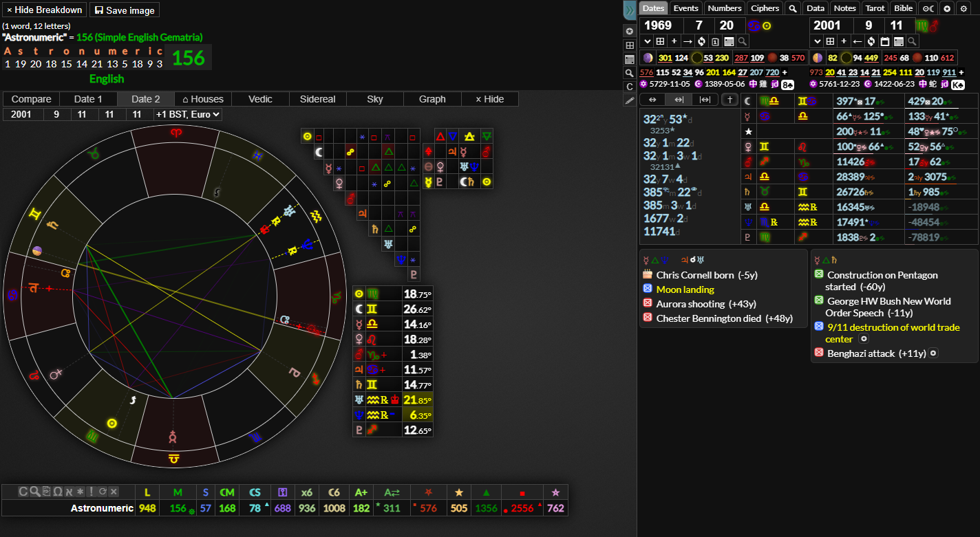The image size is (980, 537).
Task: Click the Save image button
Action: click(x=125, y=10)
